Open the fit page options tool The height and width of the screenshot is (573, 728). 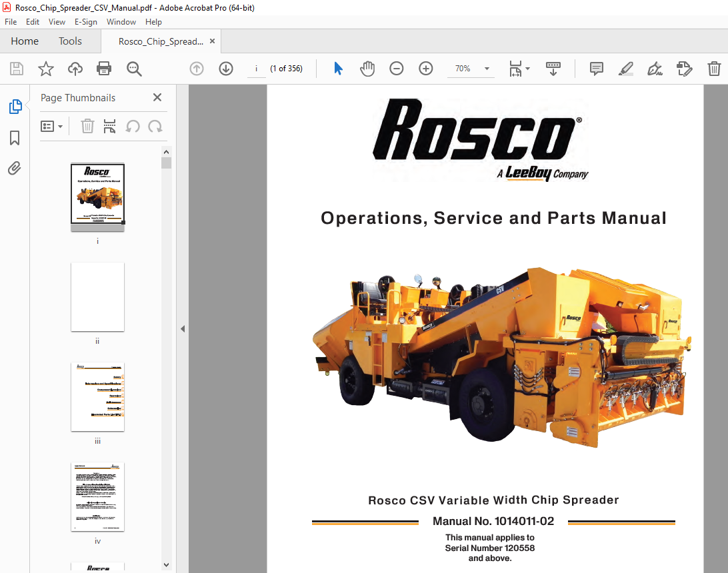(x=519, y=69)
